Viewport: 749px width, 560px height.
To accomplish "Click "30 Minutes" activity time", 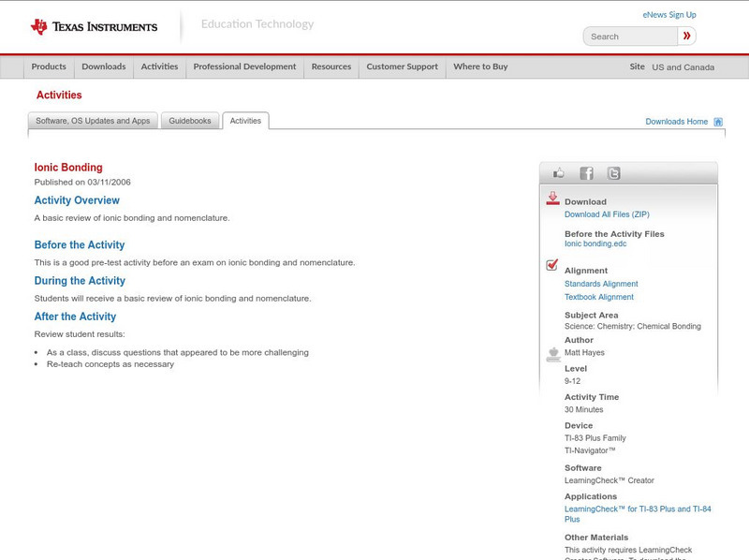I will tap(583, 409).
